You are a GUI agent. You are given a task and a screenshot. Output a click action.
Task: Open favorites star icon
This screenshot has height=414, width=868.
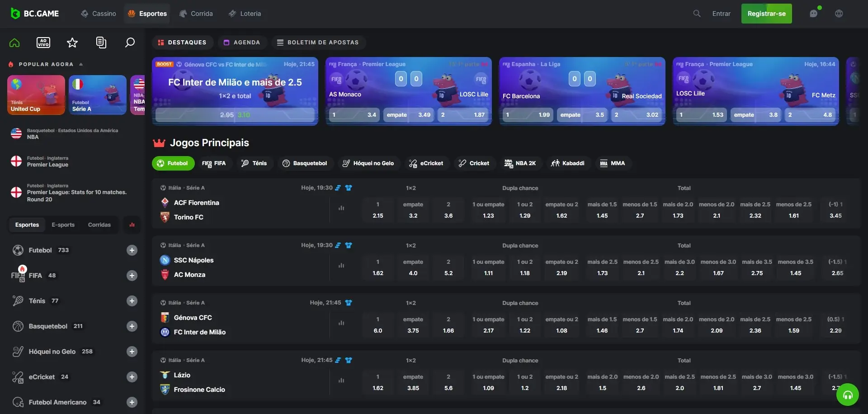pyautogui.click(x=72, y=43)
